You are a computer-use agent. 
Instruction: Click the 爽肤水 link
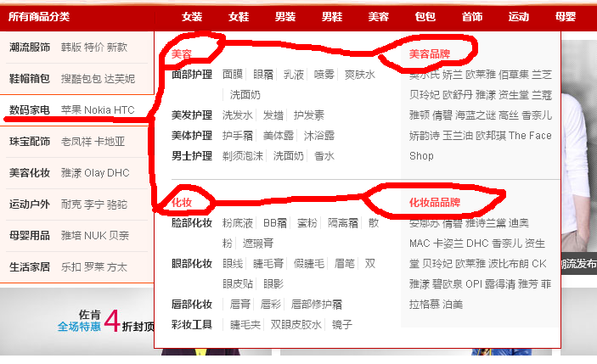pos(360,75)
